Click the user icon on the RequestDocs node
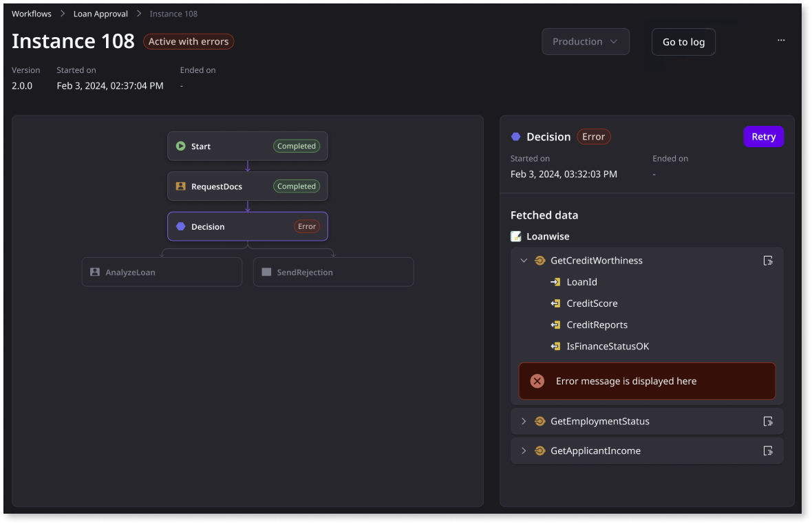This screenshot has width=812, height=524. pyautogui.click(x=182, y=186)
